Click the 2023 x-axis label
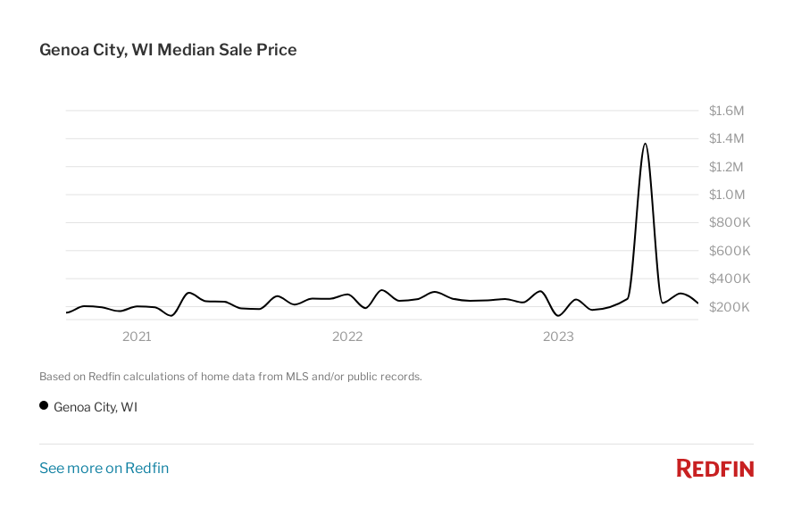Viewport: 793px width, 532px height. click(x=559, y=337)
